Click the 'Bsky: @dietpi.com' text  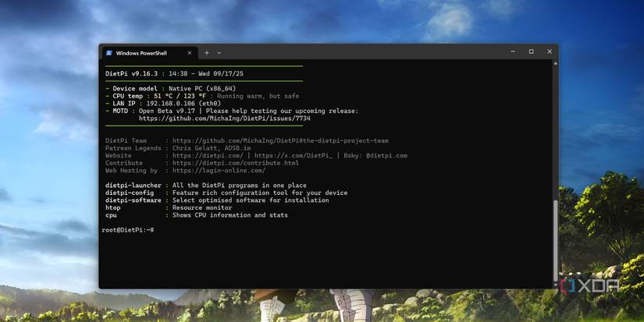[x=375, y=155]
